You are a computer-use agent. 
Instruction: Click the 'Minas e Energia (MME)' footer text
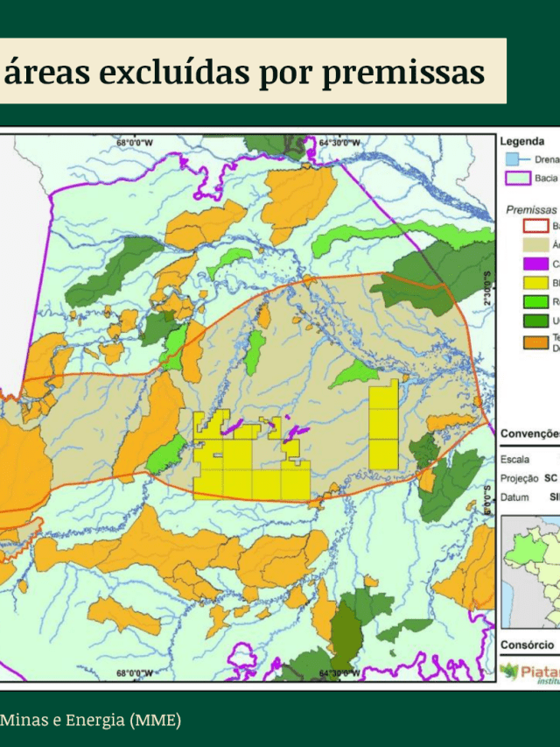point(91,720)
